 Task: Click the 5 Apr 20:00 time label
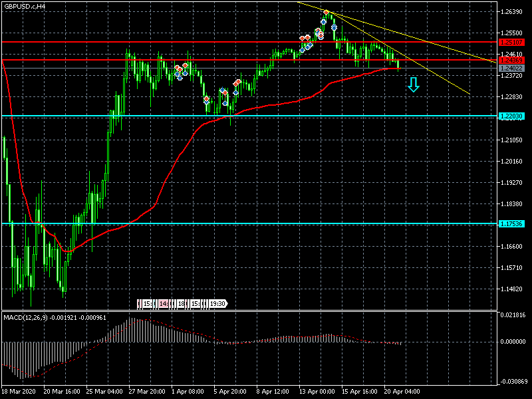click(230, 391)
